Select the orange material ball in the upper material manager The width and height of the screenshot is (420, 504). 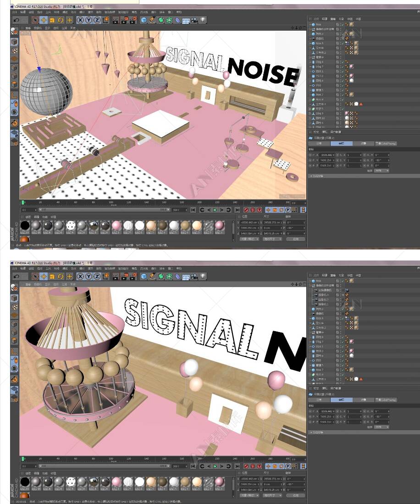coord(25,239)
